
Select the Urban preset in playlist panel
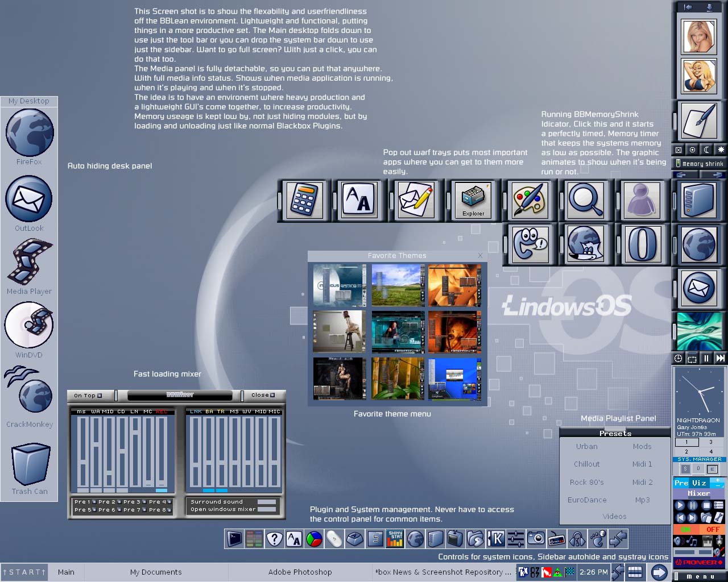[x=586, y=446]
